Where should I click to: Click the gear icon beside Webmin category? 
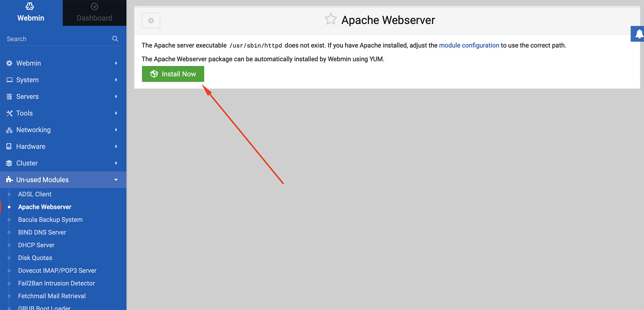tap(9, 63)
